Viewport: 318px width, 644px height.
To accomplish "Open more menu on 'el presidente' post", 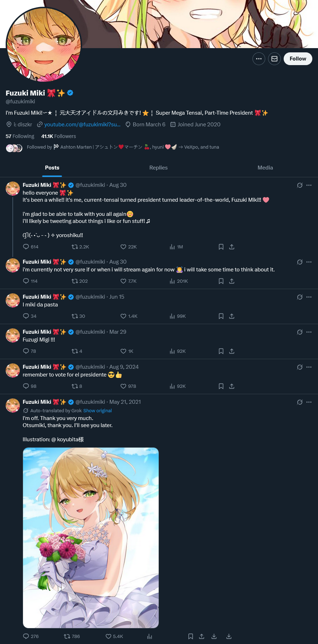I will [309, 367].
